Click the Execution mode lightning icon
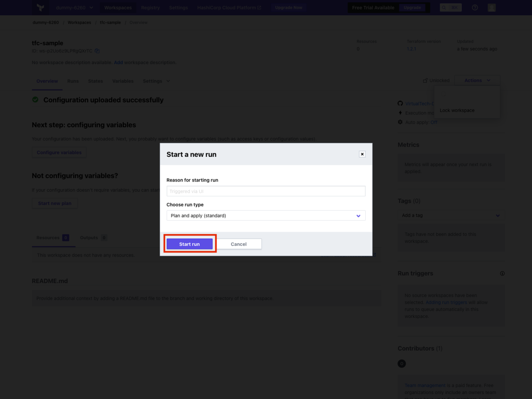Viewport: 532px width, 399px height. click(x=400, y=113)
